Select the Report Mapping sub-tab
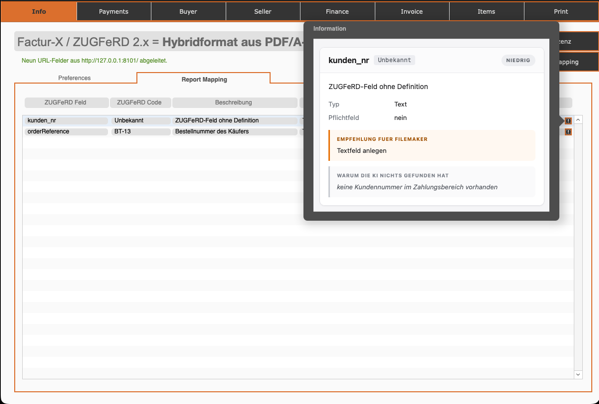The width and height of the screenshot is (599, 404). [x=204, y=79]
